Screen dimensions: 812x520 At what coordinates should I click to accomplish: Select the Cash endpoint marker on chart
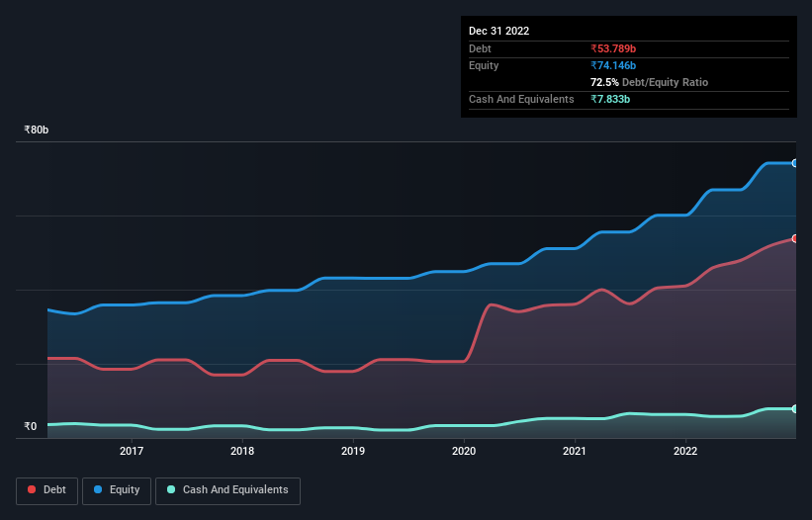pyautogui.click(x=795, y=408)
